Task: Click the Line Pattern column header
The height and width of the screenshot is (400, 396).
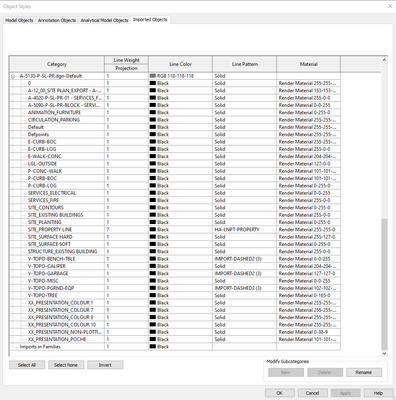Action: pos(244,64)
